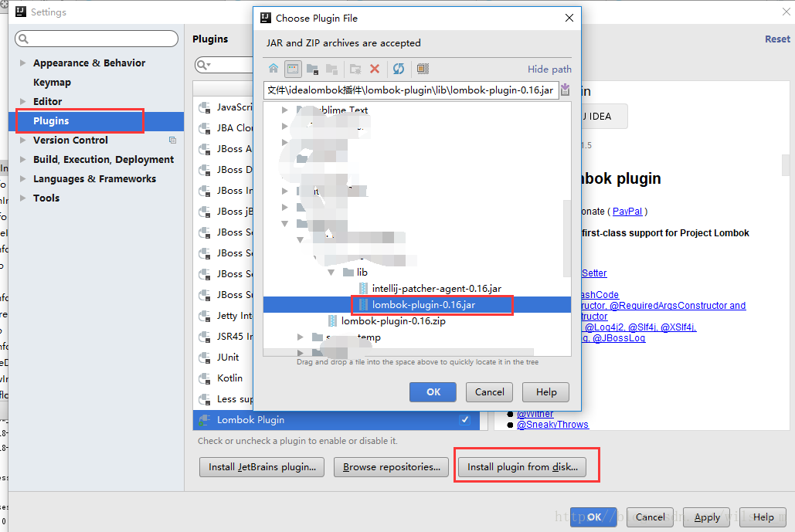Screen dimensions: 795x532
Task: Expand the Editor settings group
Action: point(22,101)
